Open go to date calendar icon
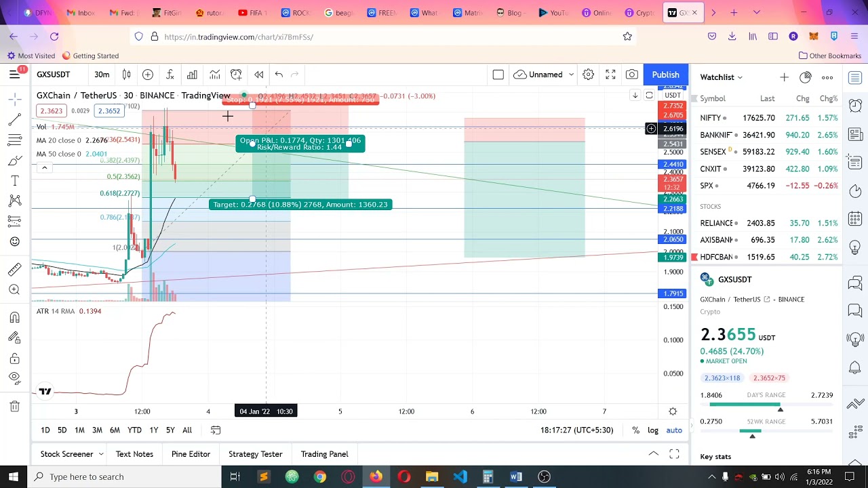The height and width of the screenshot is (488, 868). (x=216, y=430)
